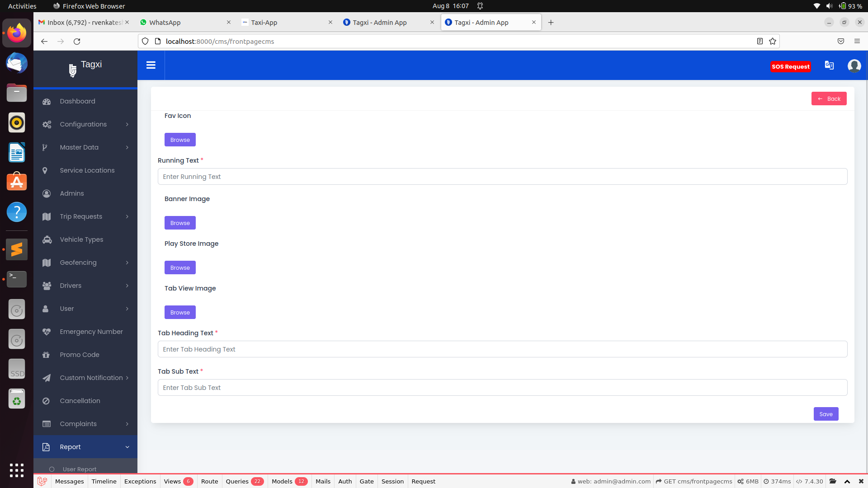
Task: Click the hamburger menu toggle icon
Action: 151,65
